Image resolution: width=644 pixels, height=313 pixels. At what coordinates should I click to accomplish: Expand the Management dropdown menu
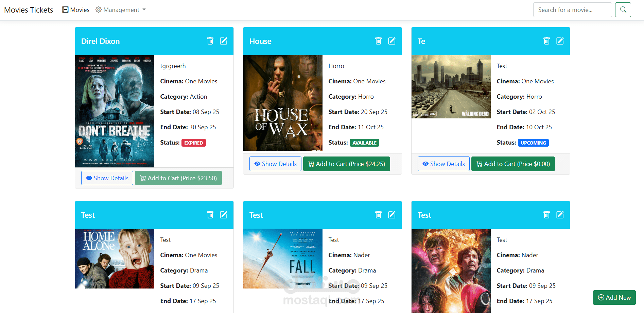[121, 10]
